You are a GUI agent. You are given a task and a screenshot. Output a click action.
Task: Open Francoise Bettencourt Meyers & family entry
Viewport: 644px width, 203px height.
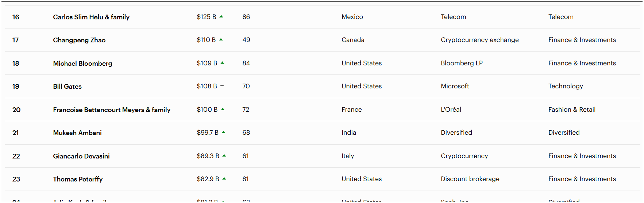click(x=112, y=110)
